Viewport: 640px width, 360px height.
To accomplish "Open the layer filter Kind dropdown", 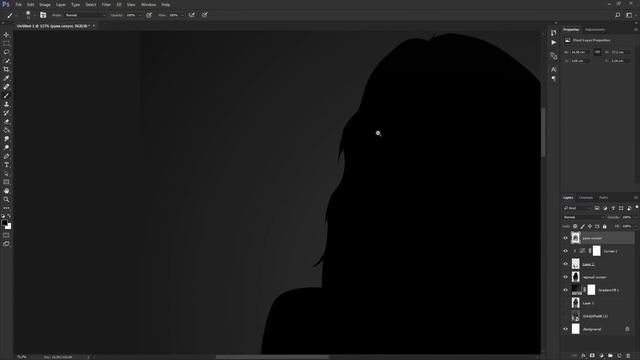I will pyautogui.click(x=577, y=208).
